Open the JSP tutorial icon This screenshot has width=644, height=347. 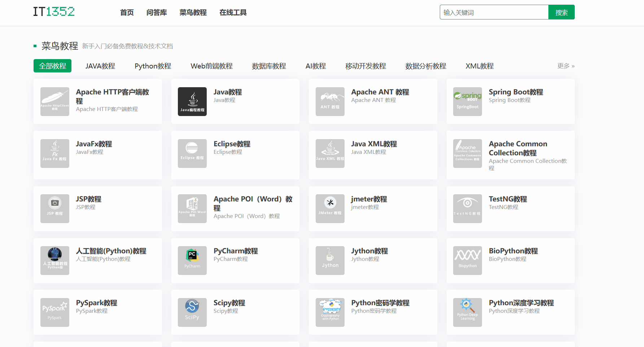pos(55,209)
